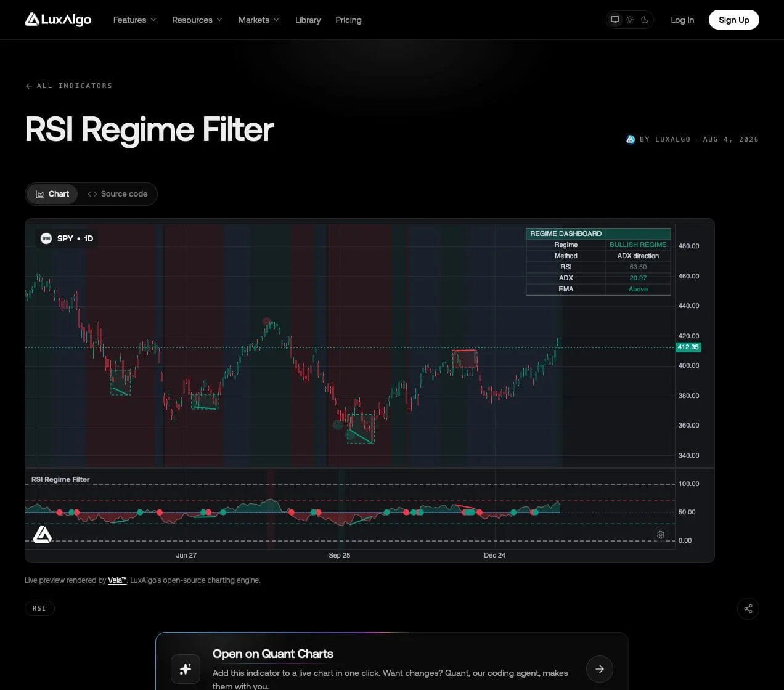Click the 63.50 RSI value
This screenshot has height=690, width=784.
[638, 267]
